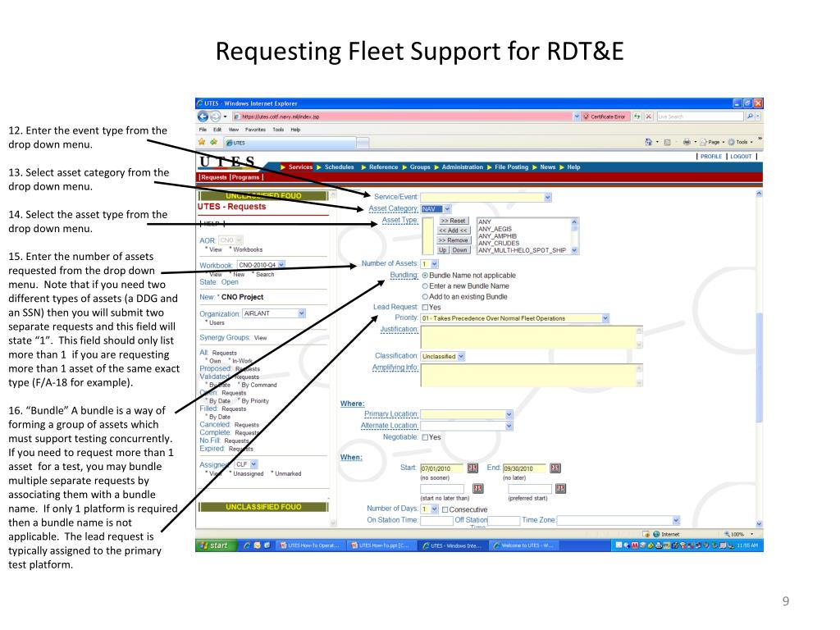
Task: Select Add to an existing Bundle radio
Action: click(426, 297)
